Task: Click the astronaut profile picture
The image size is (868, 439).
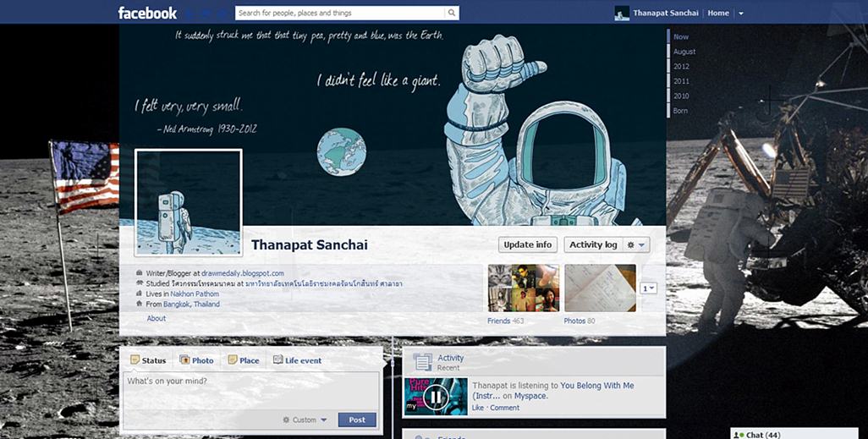Action: coord(188,202)
